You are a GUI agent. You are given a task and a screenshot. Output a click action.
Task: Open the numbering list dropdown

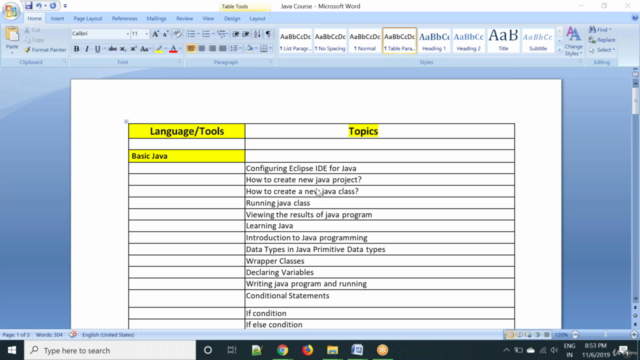click(213, 34)
